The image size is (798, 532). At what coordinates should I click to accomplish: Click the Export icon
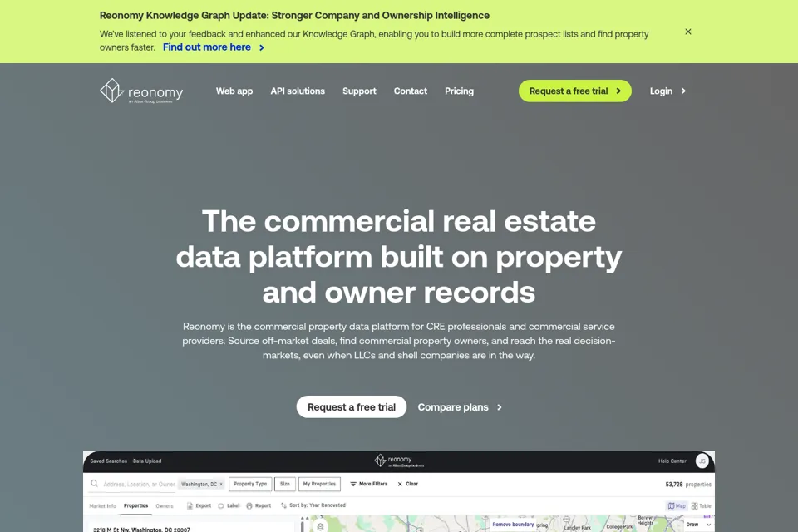190,506
